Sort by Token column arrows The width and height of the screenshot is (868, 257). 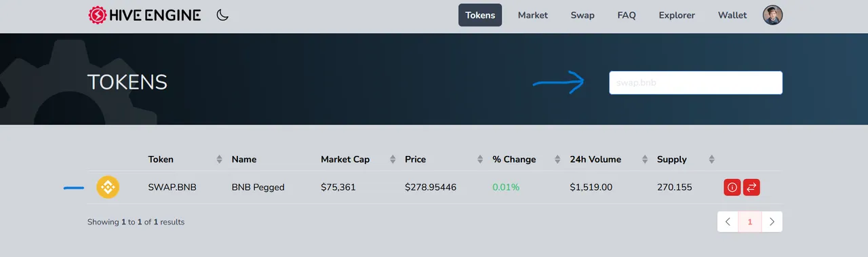click(x=219, y=159)
